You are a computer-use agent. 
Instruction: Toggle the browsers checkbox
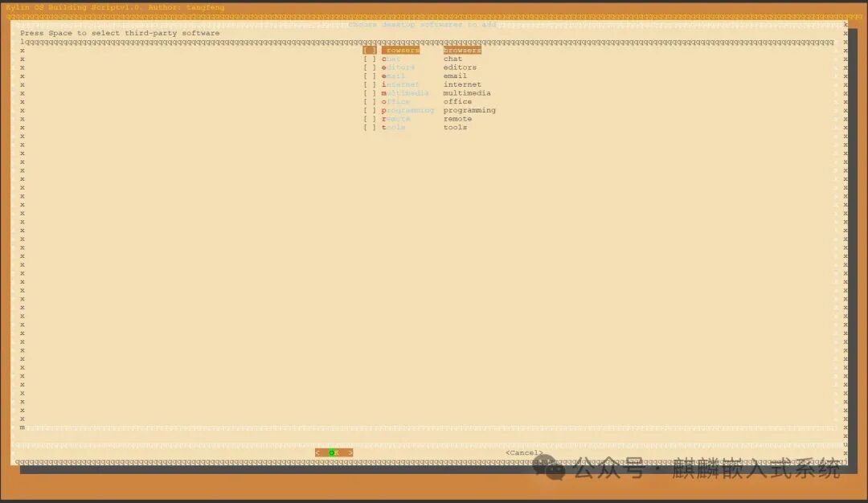[x=370, y=51]
